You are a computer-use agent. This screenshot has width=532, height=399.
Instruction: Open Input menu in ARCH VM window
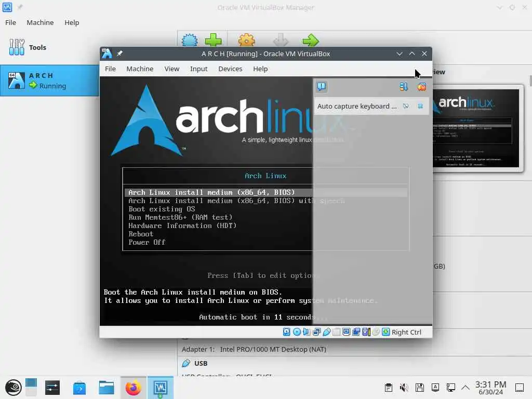pos(198,69)
